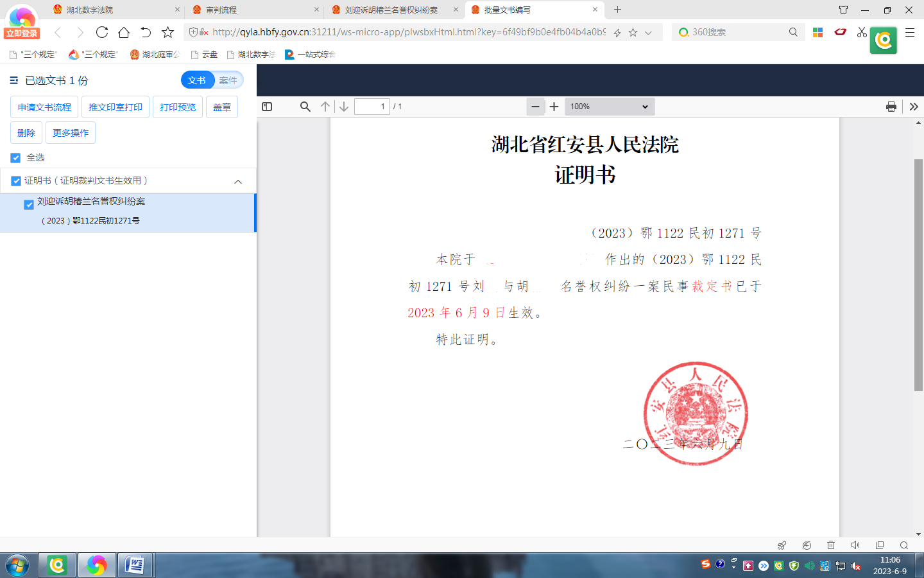Open the PDF search tool
Screen dimensions: 924x578
pos(305,107)
